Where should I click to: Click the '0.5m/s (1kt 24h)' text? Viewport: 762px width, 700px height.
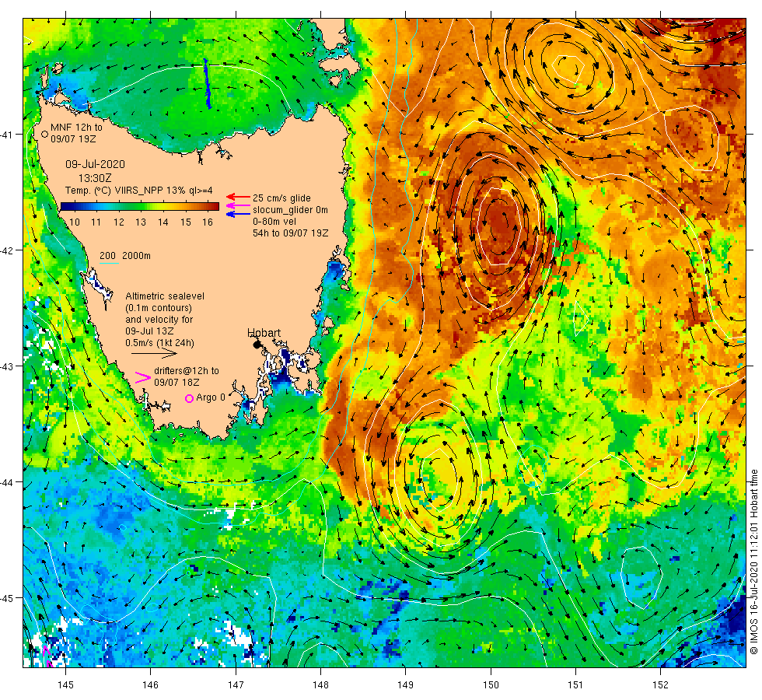[160, 343]
